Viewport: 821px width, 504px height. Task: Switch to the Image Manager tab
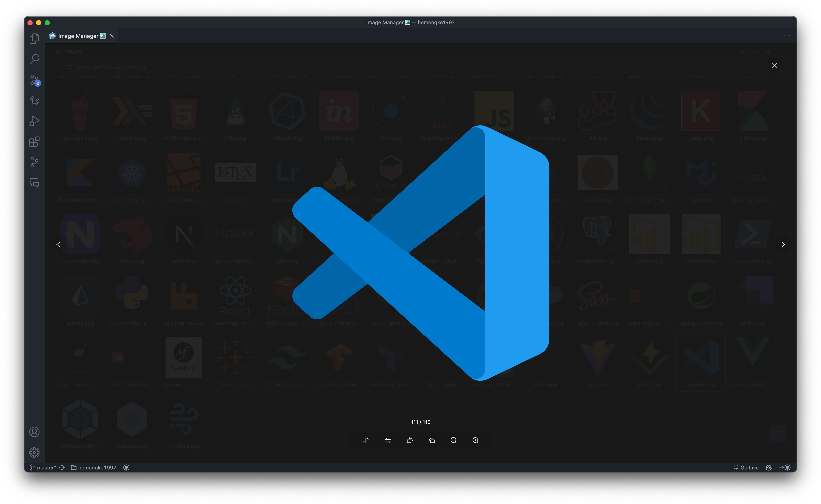(x=78, y=36)
